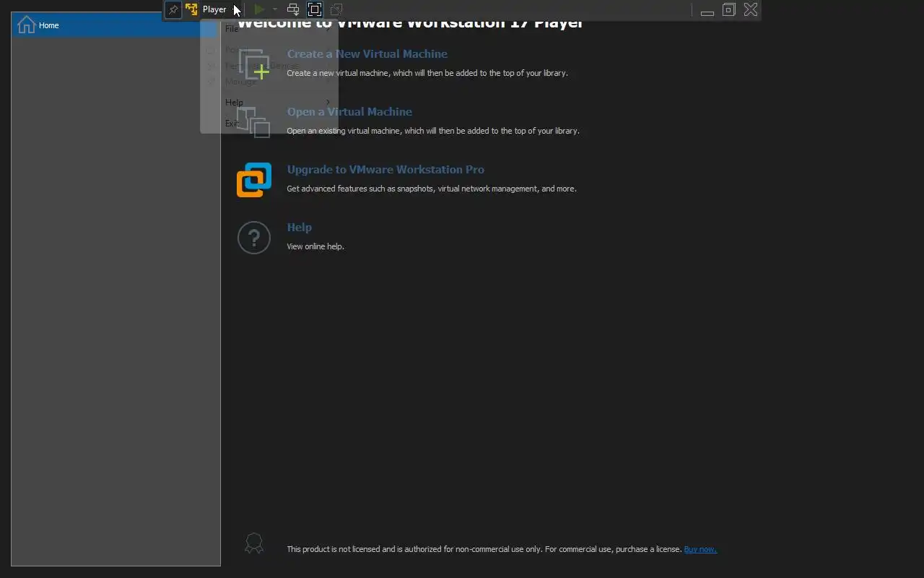Click the license ribbon badge icon
Screen dimensions: 924x578
[254, 543]
